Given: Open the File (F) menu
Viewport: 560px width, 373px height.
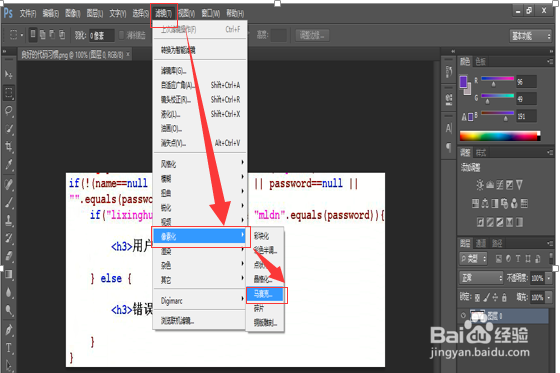Looking at the screenshot, I should [x=28, y=14].
